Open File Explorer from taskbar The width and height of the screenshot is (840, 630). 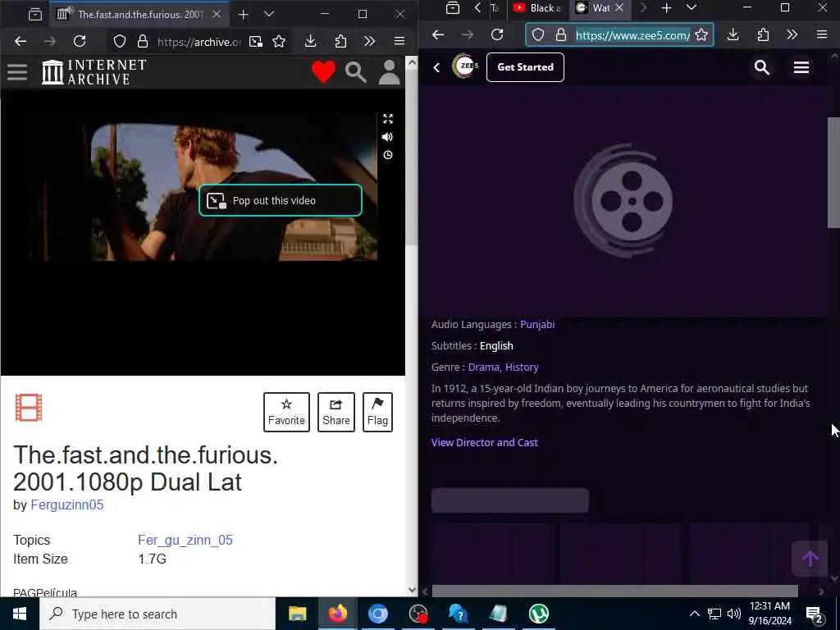pos(297,614)
